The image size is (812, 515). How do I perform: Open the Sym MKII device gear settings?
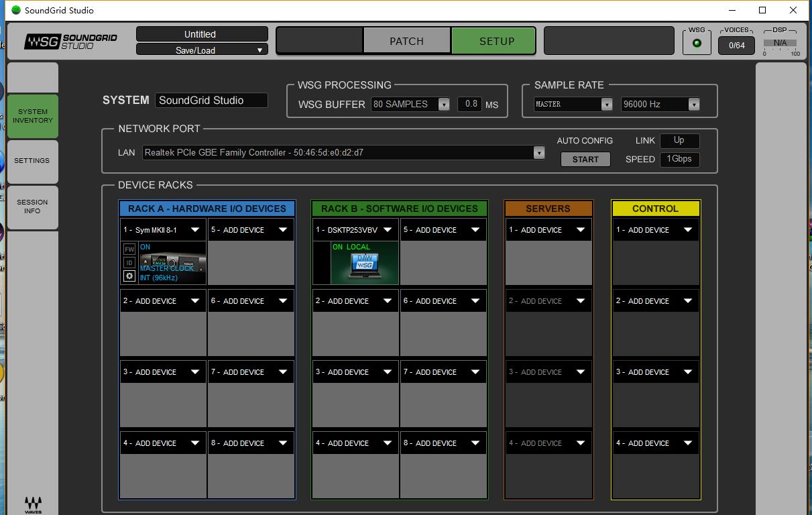(129, 276)
